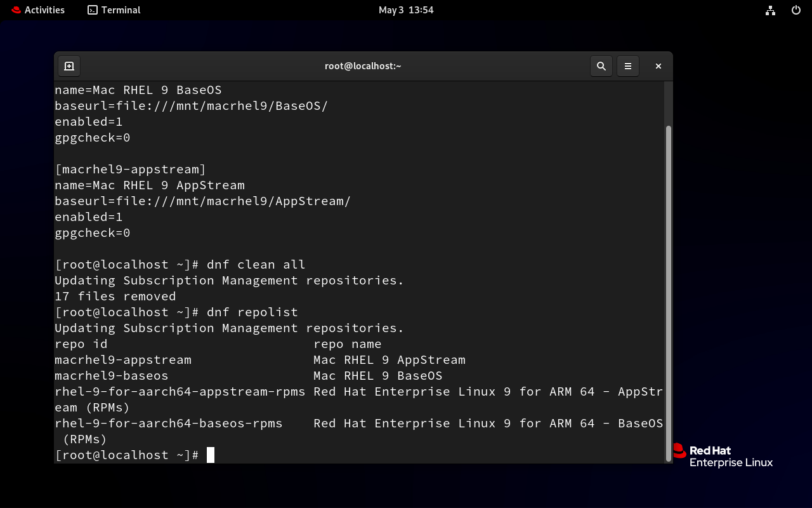Image resolution: width=812 pixels, height=508 pixels.
Task: Click the [macrhel9-appstream] section header
Action: tap(131, 170)
